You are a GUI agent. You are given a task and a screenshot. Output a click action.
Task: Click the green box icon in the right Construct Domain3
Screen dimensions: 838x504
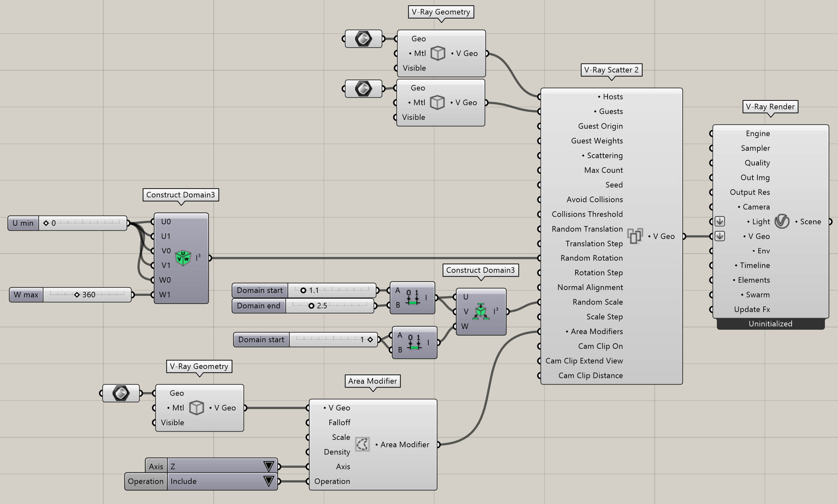[481, 312]
